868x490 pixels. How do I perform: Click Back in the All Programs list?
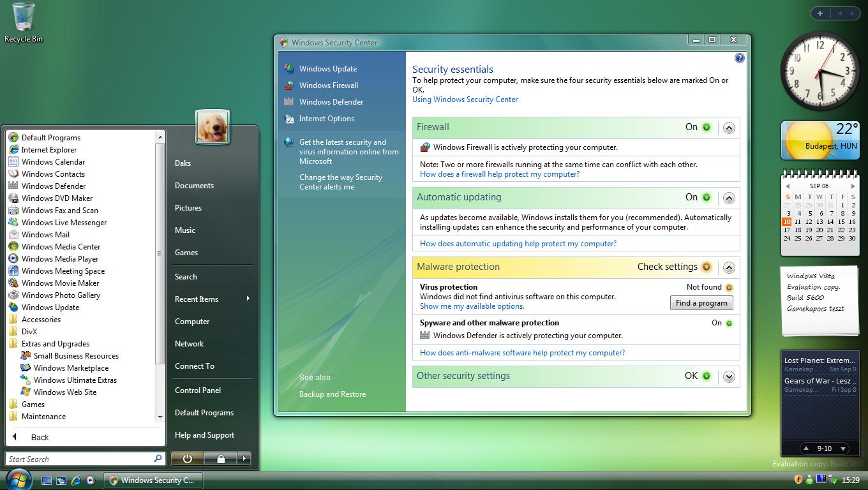pyautogui.click(x=40, y=437)
